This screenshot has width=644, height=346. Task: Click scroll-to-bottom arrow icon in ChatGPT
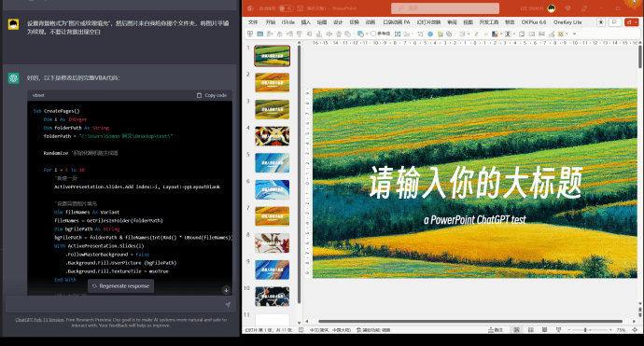[x=226, y=290]
